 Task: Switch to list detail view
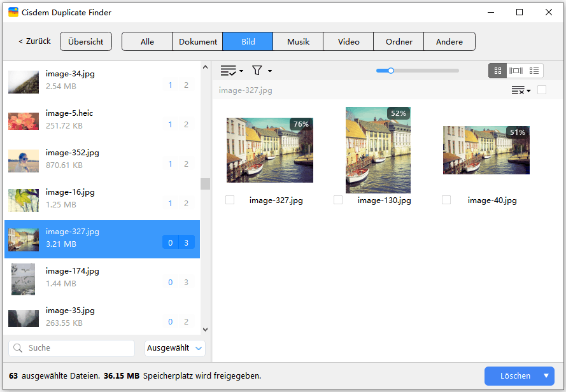[x=535, y=71]
